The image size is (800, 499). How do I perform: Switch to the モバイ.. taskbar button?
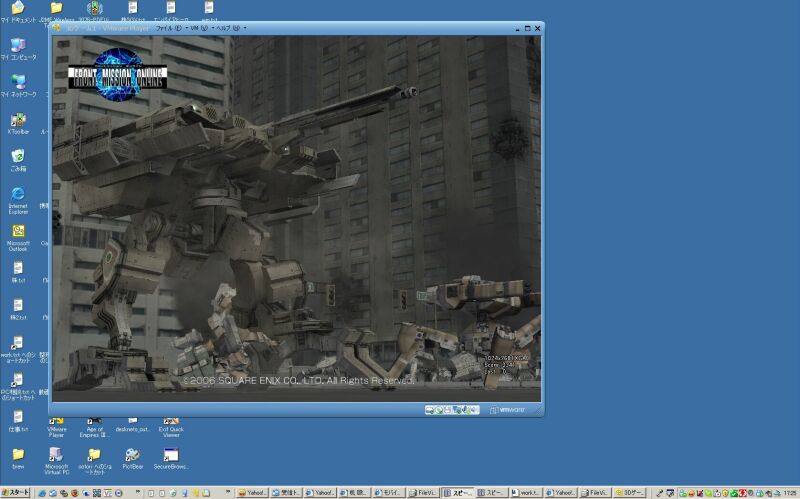pos(388,493)
